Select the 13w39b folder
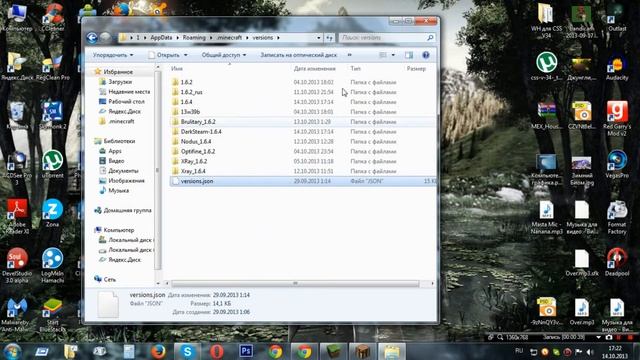Viewport: 640px width, 360px height. click(190, 112)
